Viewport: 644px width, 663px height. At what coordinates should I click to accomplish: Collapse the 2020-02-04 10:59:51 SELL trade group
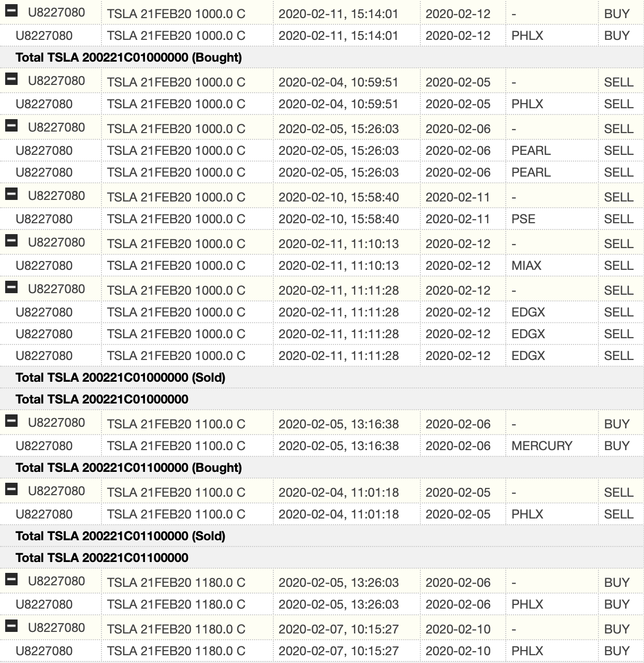(x=11, y=79)
